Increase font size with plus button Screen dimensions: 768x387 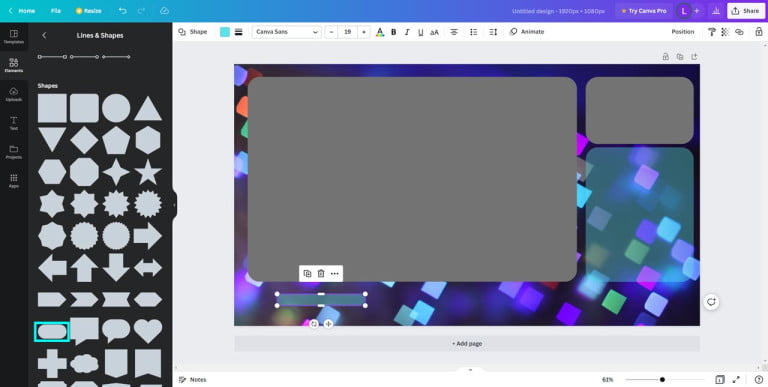363,32
